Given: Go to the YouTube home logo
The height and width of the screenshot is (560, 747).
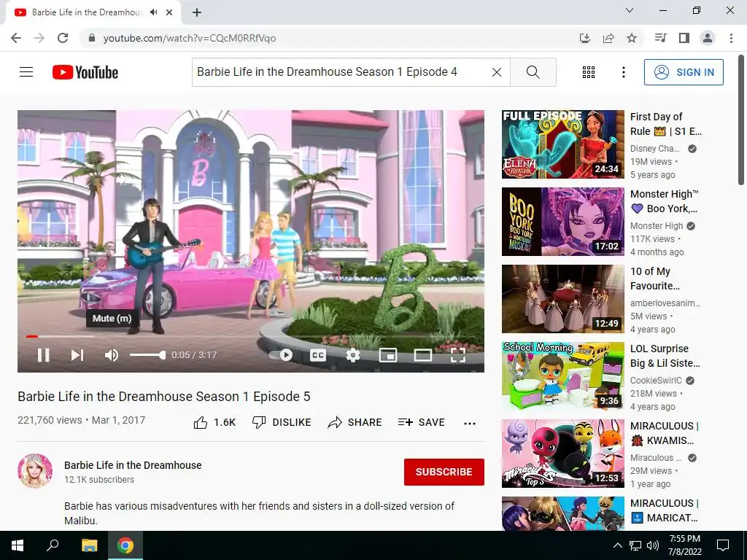Looking at the screenshot, I should (85, 72).
